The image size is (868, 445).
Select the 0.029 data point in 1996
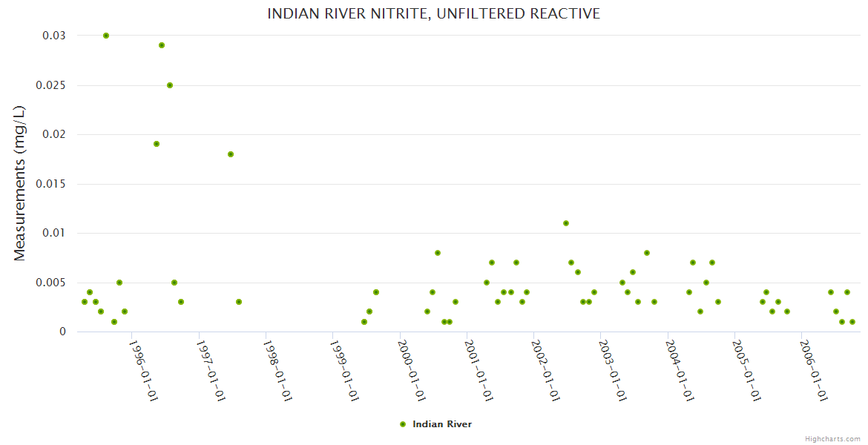pyautogui.click(x=162, y=45)
